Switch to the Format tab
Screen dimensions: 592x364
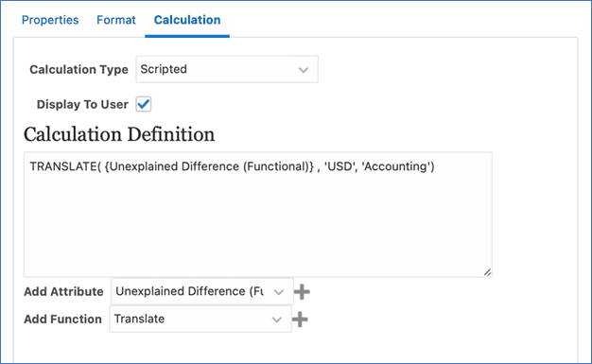[x=116, y=20]
